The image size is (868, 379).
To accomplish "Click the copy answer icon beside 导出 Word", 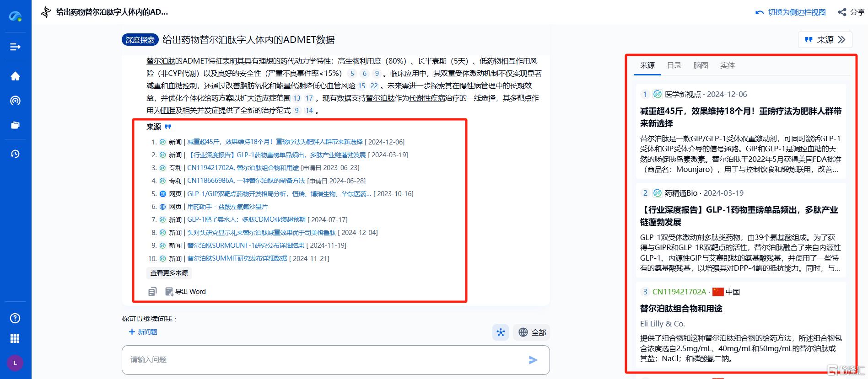I will point(152,292).
